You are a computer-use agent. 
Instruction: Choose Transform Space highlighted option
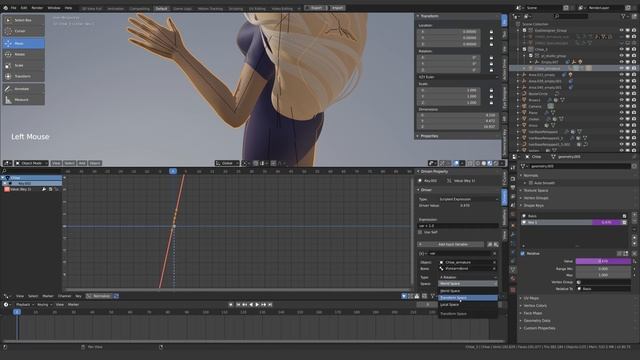pyautogui.click(x=468, y=298)
